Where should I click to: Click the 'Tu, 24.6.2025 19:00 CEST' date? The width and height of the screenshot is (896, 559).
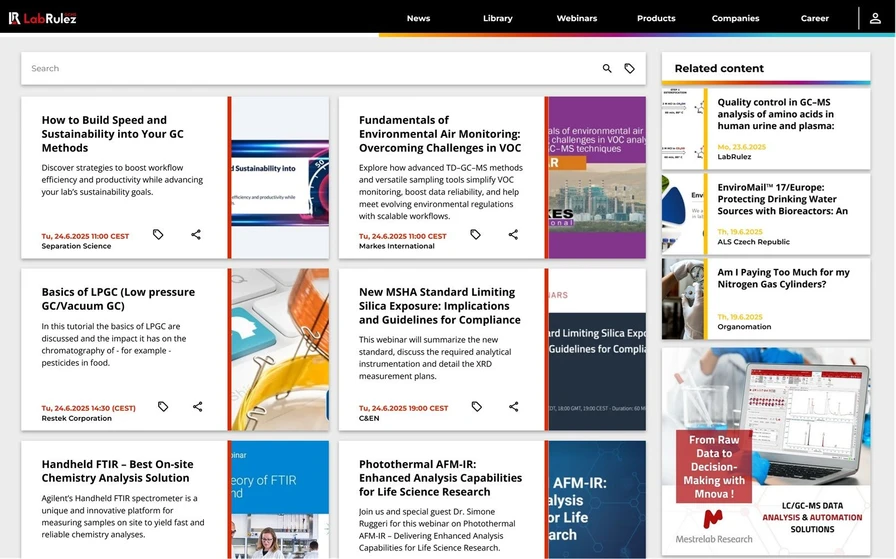coord(403,408)
